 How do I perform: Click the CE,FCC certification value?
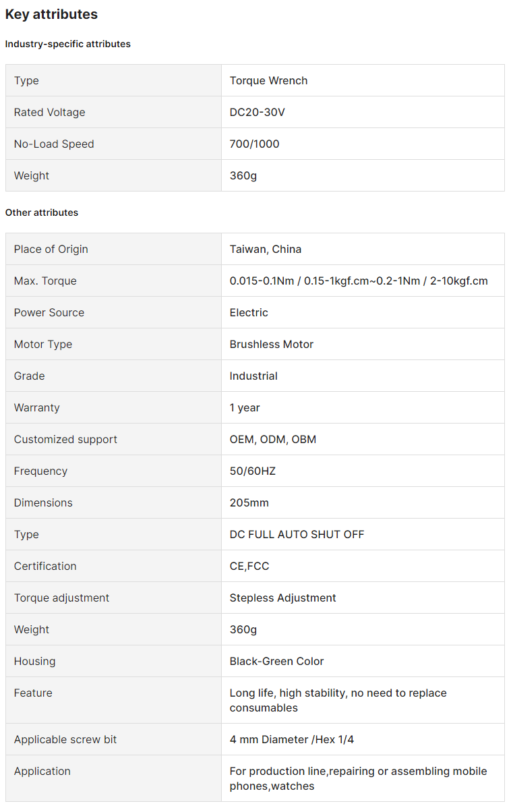pyautogui.click(x=249, y=566)
